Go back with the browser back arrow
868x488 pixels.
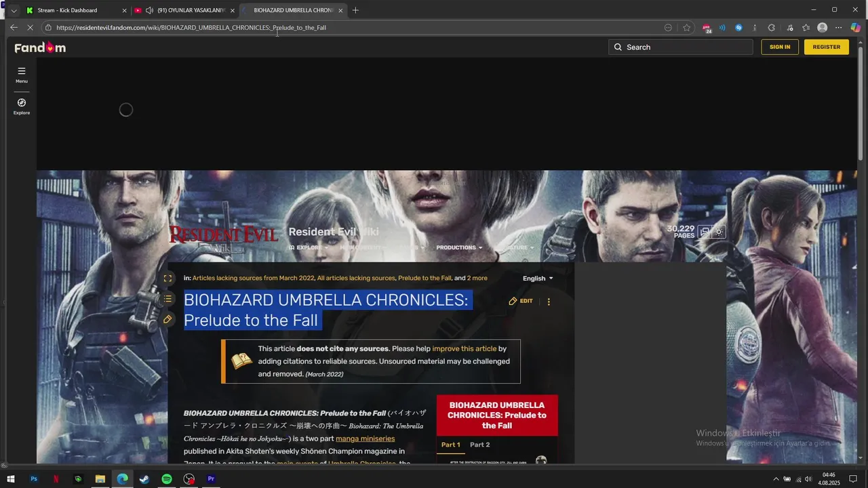click(14, 28)
